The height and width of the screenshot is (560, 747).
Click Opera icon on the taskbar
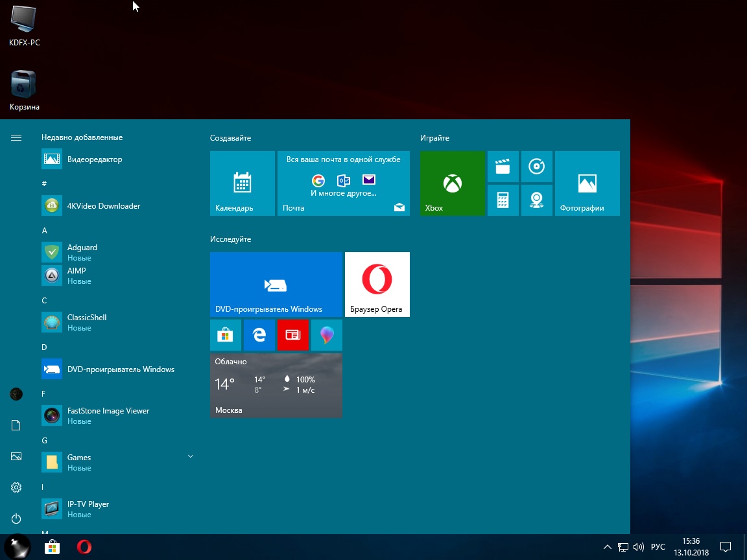coord(84,547)
